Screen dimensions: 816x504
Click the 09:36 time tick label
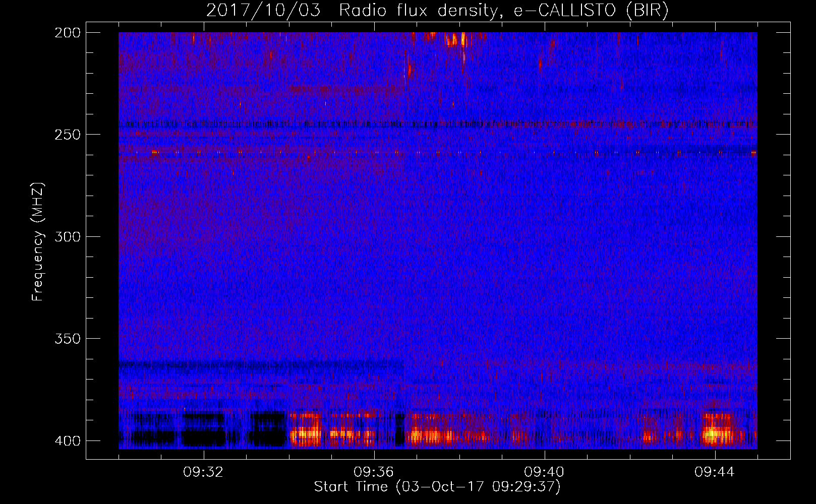(374, 472)
